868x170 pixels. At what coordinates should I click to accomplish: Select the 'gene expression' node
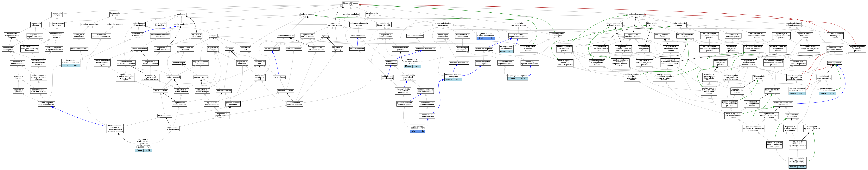[835, 63]
